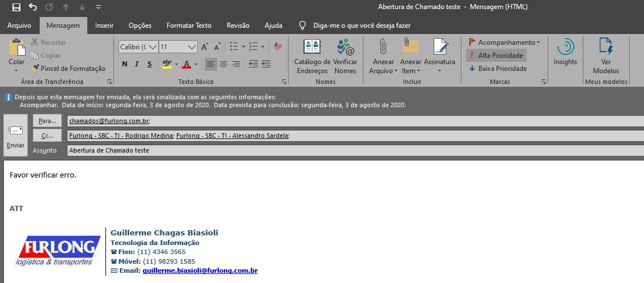This screenshot has height=283, width=644.
Task: Toggle bold formatting (N)
Action: (x=125, y=64)
